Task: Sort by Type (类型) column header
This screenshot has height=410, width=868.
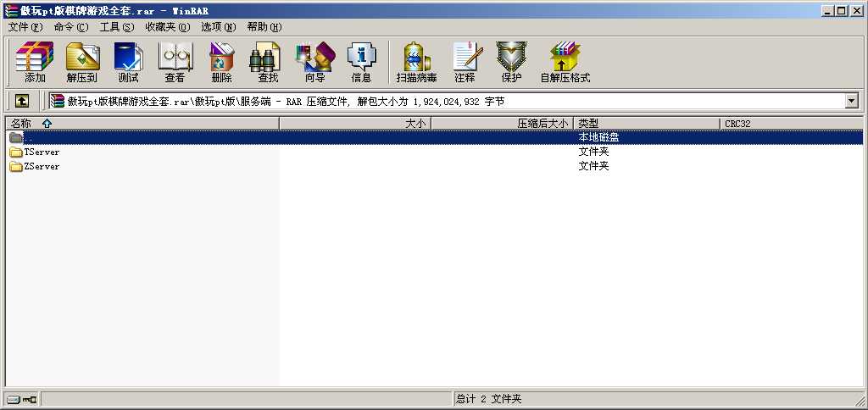Action: (647, 124)
